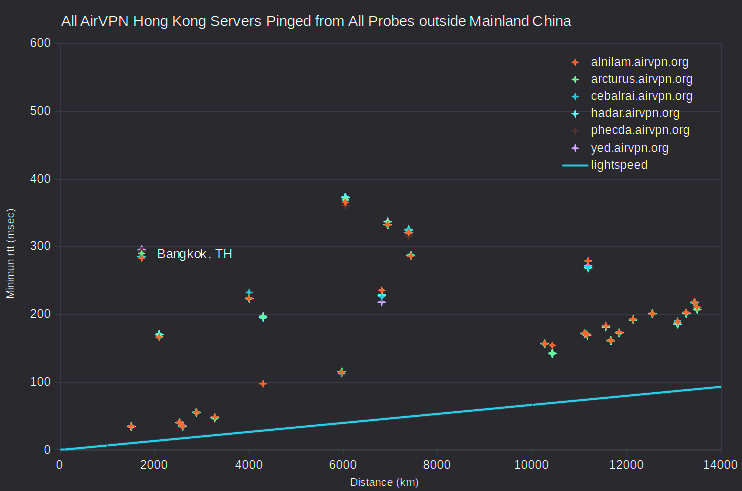The image size is (742, 491).
Task: Click the hadar.airvpn.org legend marker
Action: coord(575,114)
